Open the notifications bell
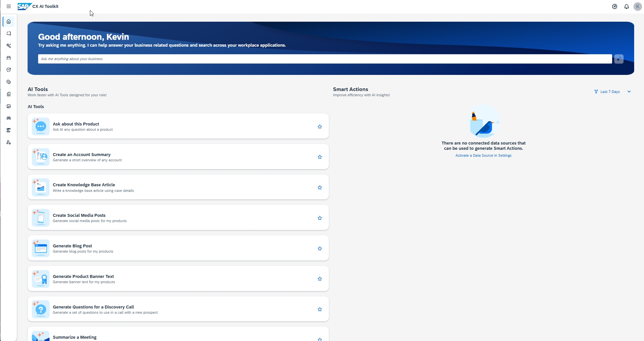644x341 pixels. coord(627,7)
